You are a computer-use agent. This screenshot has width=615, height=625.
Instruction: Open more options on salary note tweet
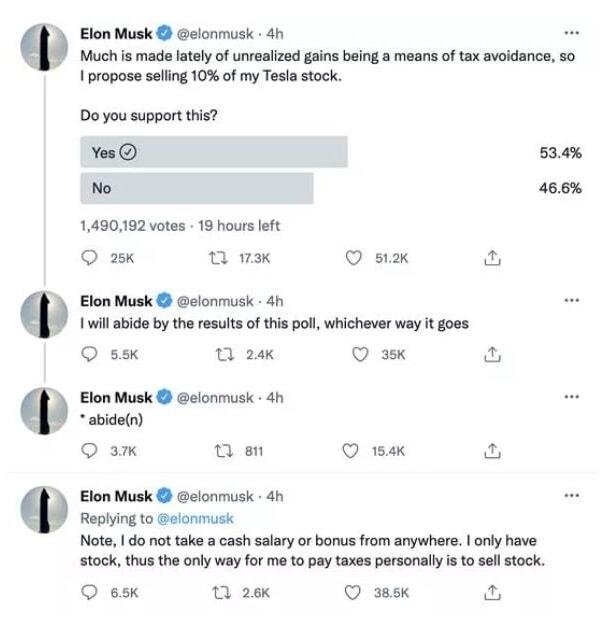pos(571,495)
